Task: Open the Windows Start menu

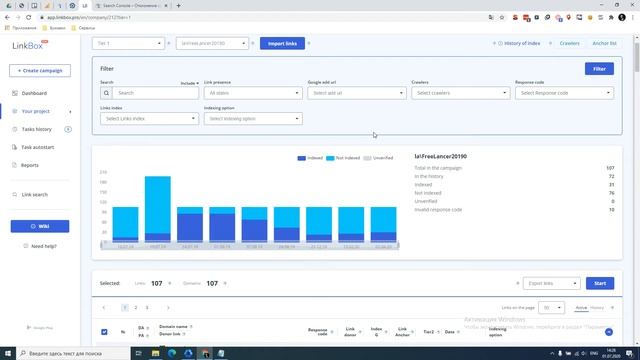Action: [8, 353]
